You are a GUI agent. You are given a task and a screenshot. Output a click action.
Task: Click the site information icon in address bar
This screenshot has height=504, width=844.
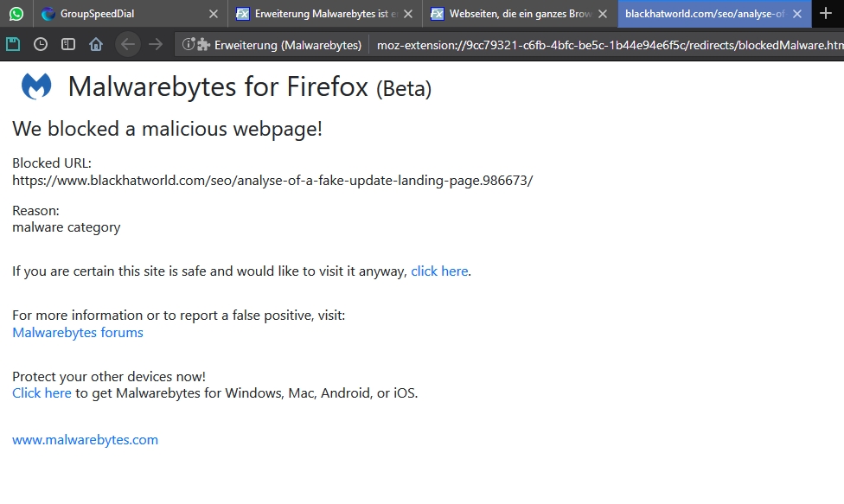188,45
